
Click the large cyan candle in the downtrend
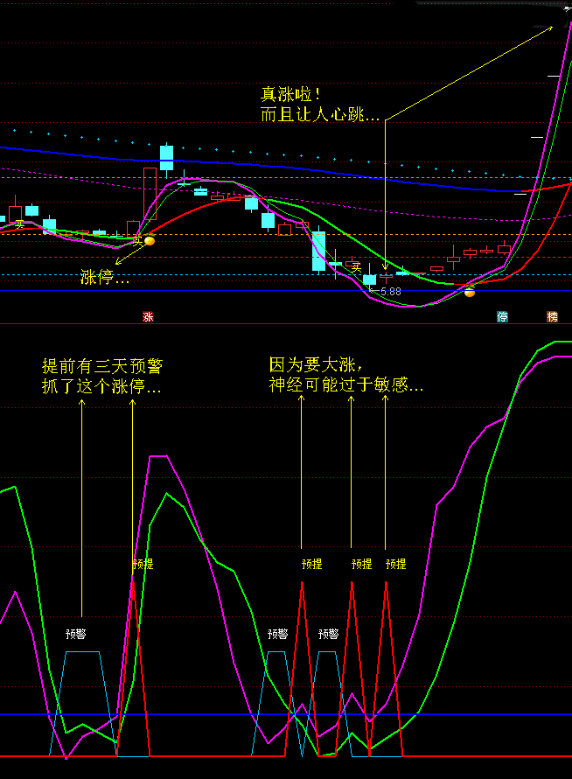point(319,251)
